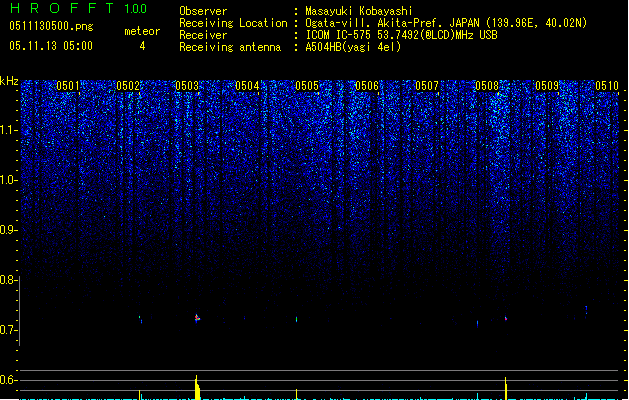
Task: Click the Observer label
Action: pos(203,11)
